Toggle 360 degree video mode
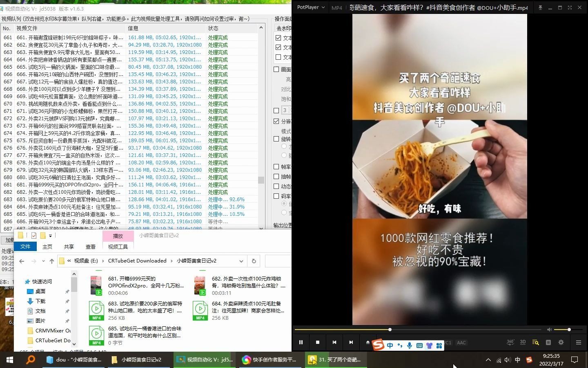Viewport: 588px width, 368px height. (510, 342)
